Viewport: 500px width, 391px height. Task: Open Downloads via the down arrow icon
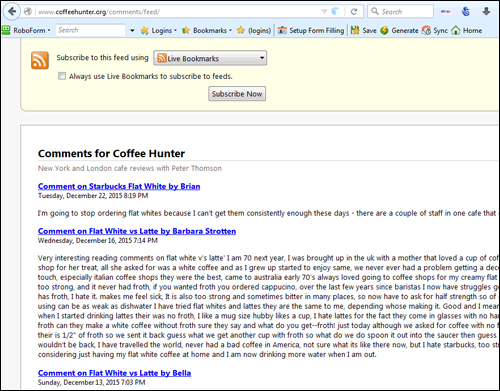[486, 12]
